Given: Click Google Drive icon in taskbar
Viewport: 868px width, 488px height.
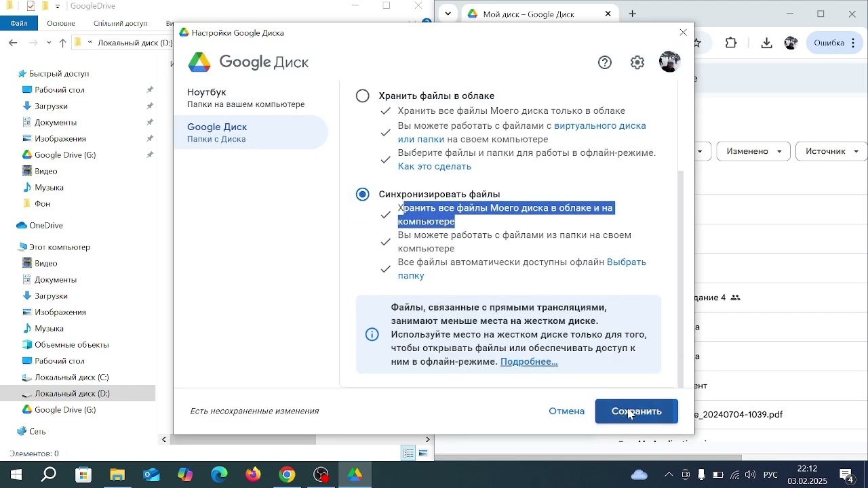Looking at the screenshot, I should pyautogui.click(x=355, y=475).
